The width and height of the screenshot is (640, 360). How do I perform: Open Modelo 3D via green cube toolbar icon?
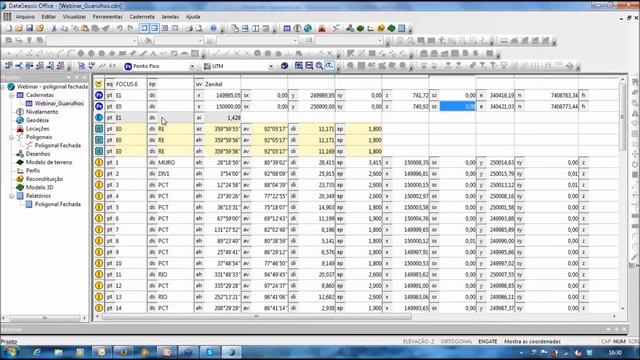(x=391, y=28)
